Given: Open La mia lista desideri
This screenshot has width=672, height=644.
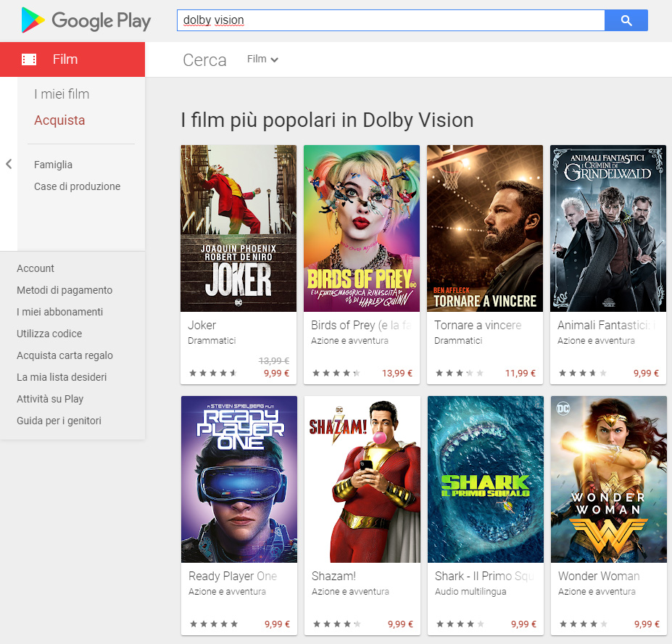Looking at the screenshot, I should pyautogui.click(x=62, y=377).
